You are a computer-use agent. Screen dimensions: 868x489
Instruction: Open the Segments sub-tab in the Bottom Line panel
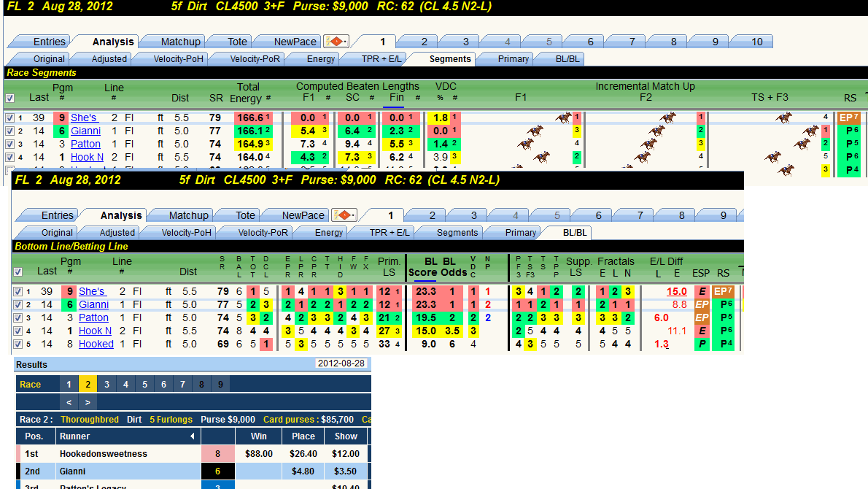click(457, 233)
